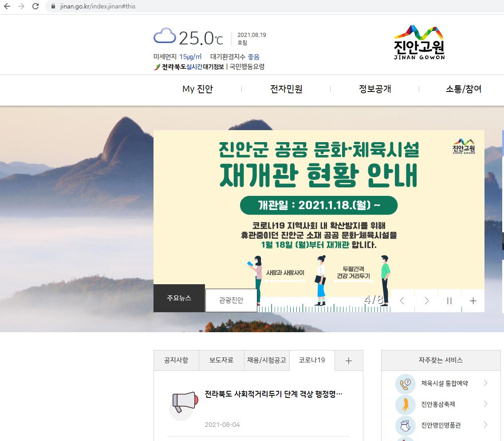Click the address bar URL
The height and width of the screenshot is (441, 504).
[x=98, y=6]
